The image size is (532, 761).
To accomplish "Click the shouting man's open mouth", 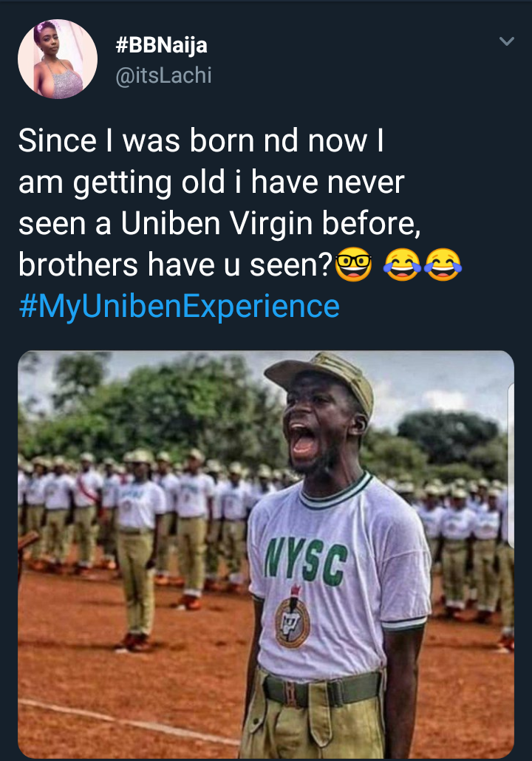I will point(304,440).
